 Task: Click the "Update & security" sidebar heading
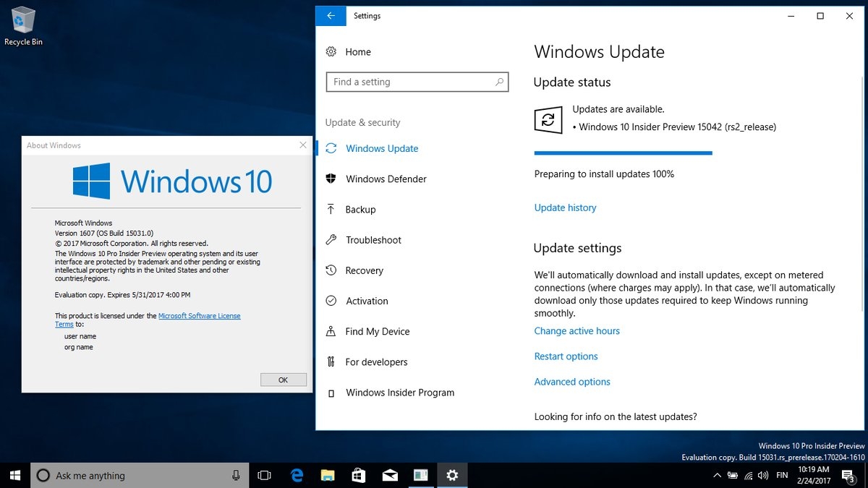(362, 123)
